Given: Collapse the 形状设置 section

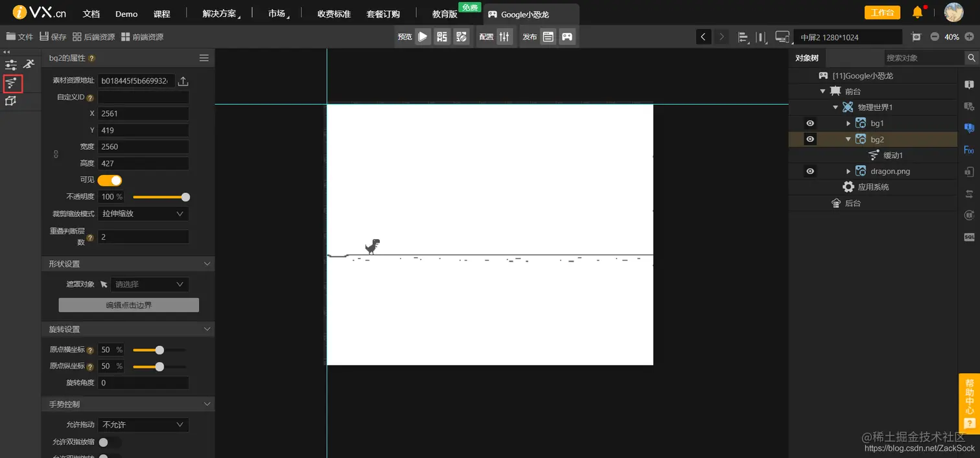Looking at the screenshot, I should click(207, 264).
